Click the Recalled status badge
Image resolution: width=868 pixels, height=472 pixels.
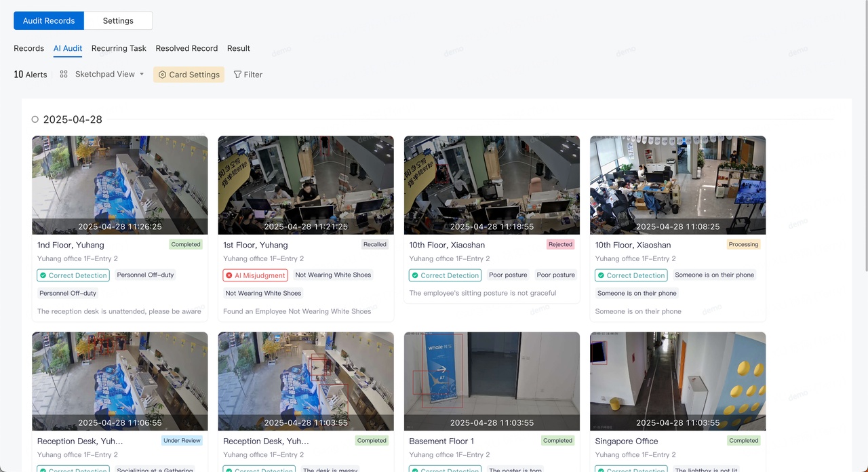[374, 245]
